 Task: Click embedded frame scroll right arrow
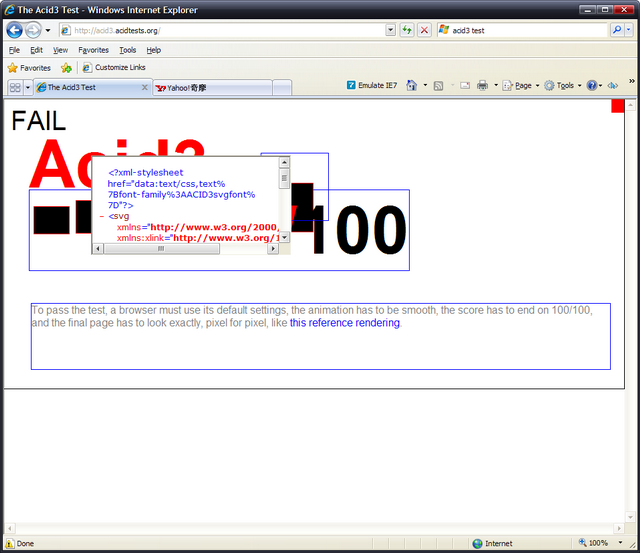273,249
